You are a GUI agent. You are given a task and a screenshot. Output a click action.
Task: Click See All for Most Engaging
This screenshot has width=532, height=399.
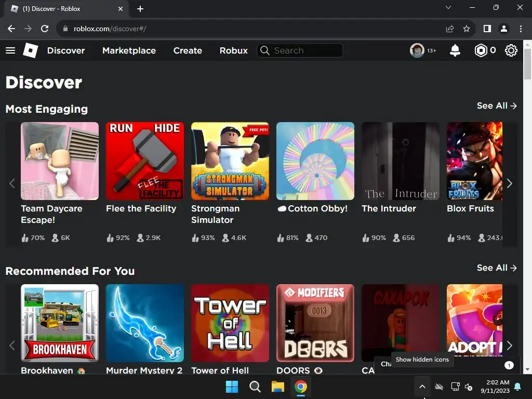[497, 106]
